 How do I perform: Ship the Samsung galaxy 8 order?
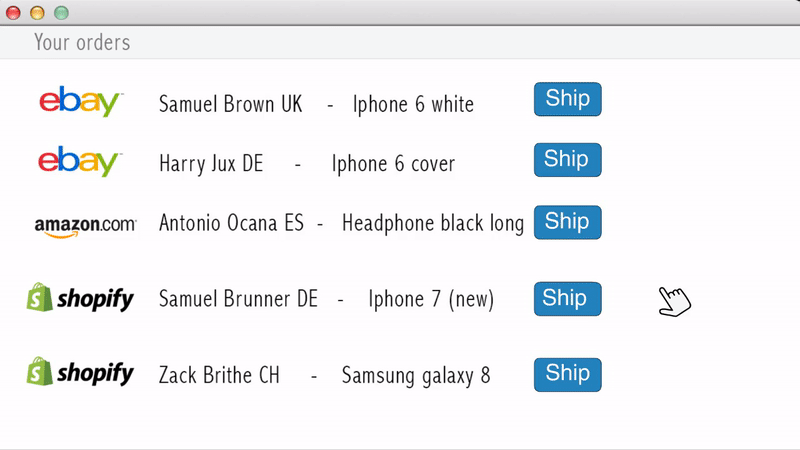point(567,374)
